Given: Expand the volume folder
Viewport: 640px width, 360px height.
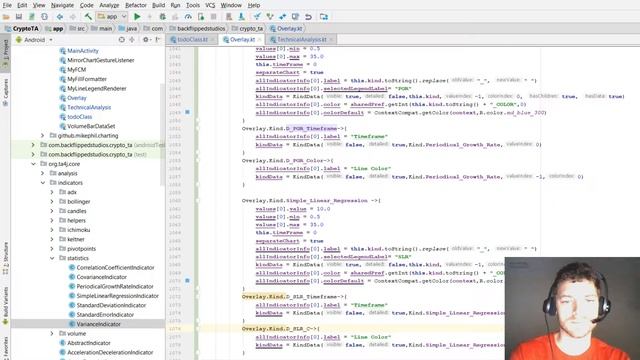Looking at the screenshot, I should coord(52,333).
